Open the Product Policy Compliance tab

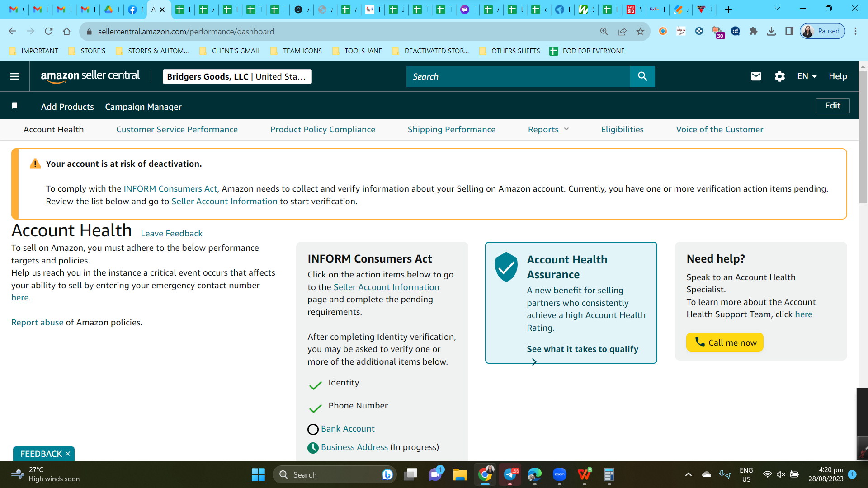click(x=323, y=130)
